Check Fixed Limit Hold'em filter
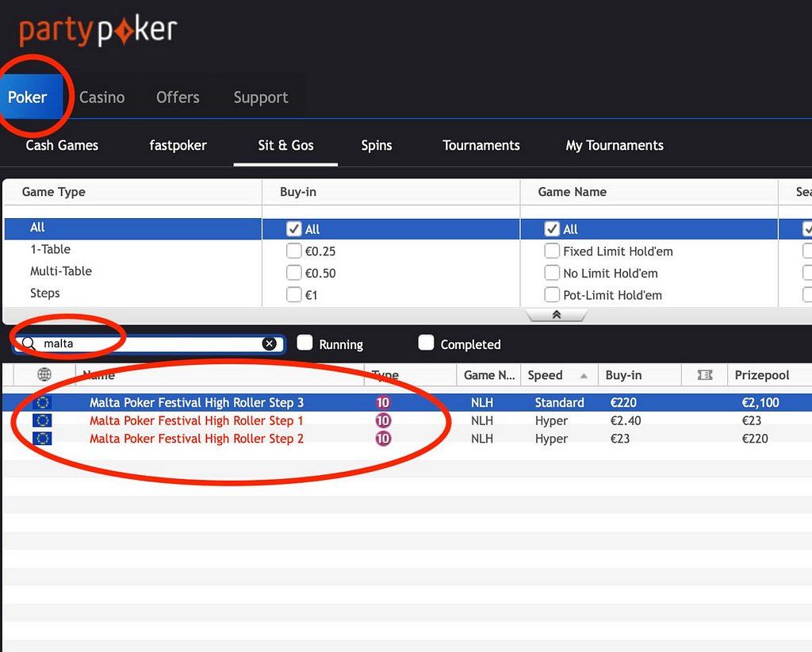Screen dimensions: 812x652 (x=552, y=251)
